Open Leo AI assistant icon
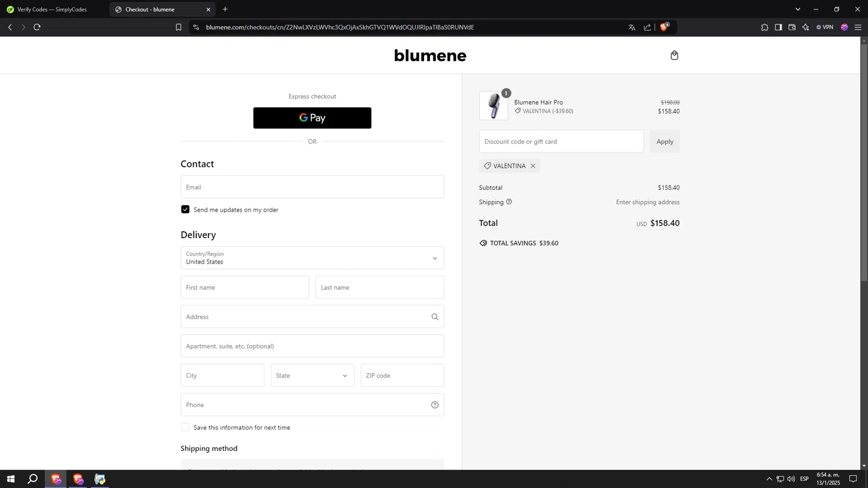Screen dimensions: 868x488 (806, 27)
